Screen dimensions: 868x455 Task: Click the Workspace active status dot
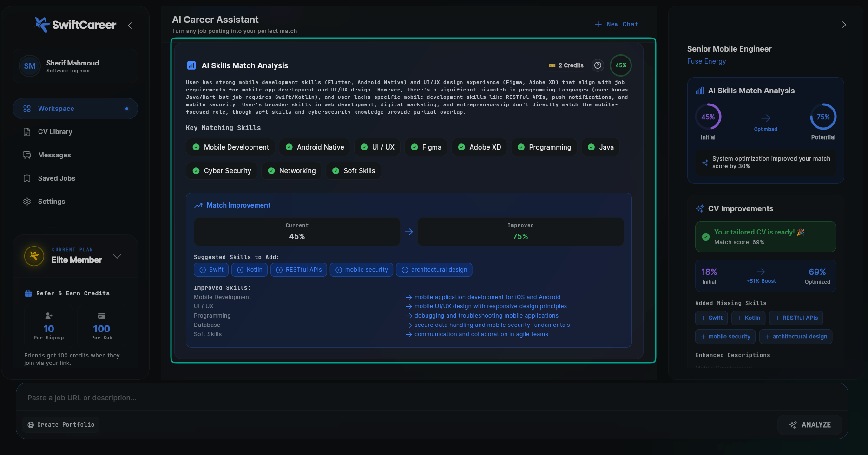click(x=127, y=108)
